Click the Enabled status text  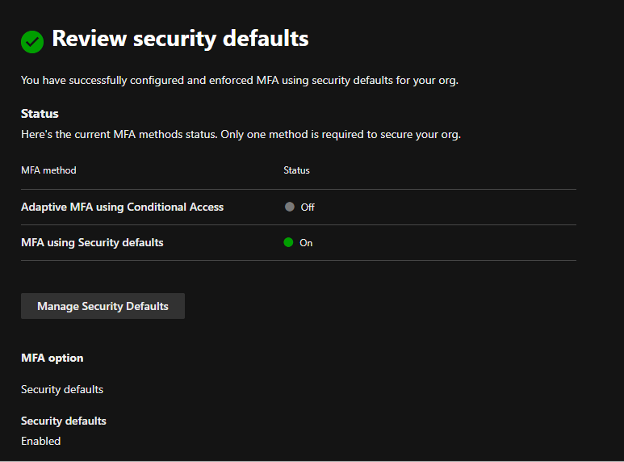pyautogui.click(x=41, y=441)
